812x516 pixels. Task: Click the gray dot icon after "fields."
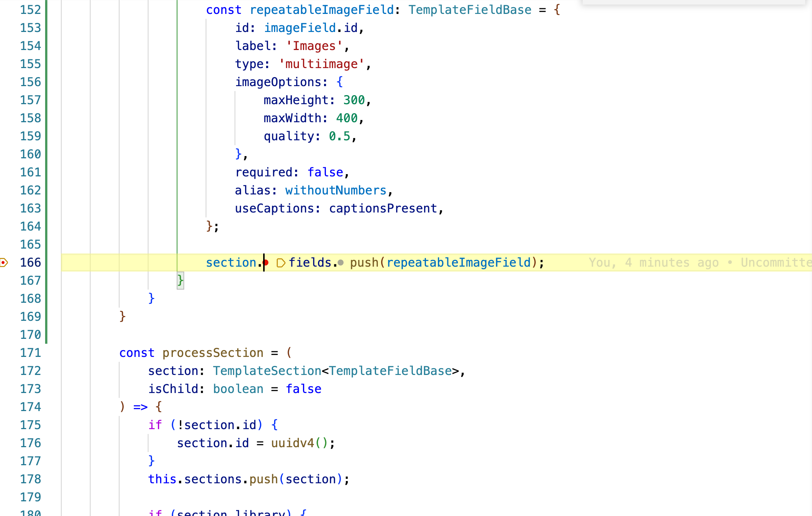[341, 263]
